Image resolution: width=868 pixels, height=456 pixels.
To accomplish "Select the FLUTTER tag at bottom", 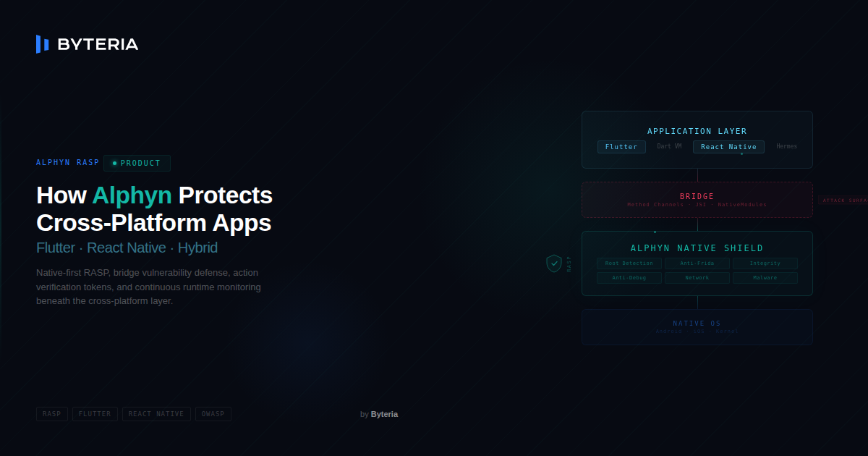I will 95,414.
